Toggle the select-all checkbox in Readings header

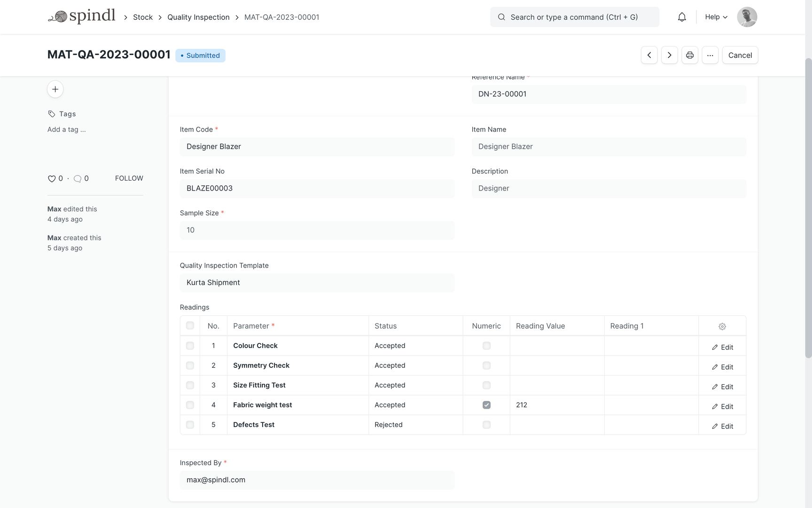click(190, 325)
